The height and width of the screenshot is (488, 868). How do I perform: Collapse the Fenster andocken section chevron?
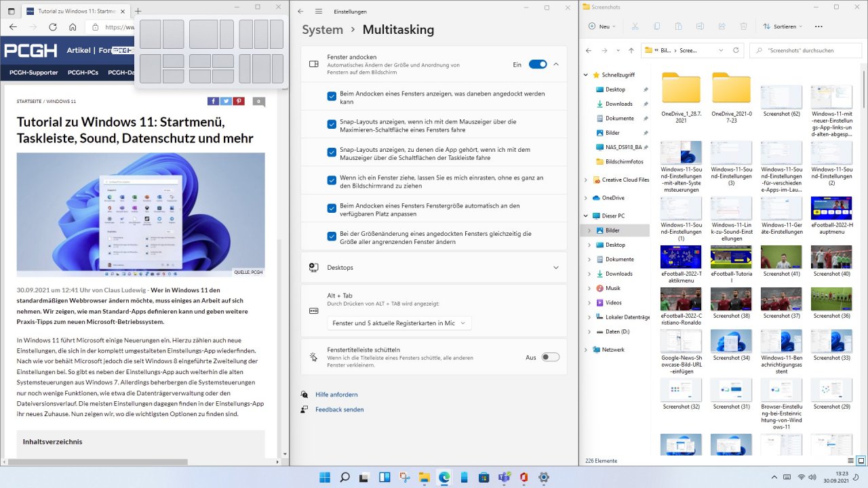pyautogui.click(x=556, y=64)
